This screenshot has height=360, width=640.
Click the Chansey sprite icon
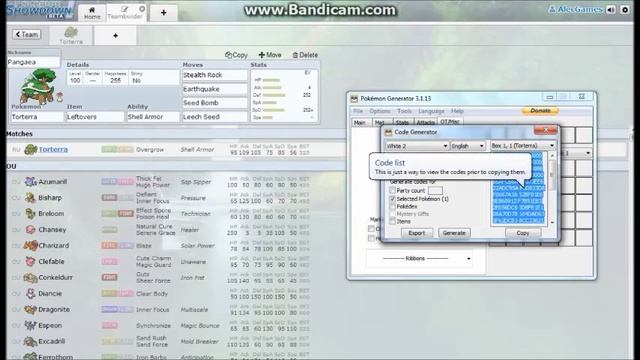pos(31,229)
